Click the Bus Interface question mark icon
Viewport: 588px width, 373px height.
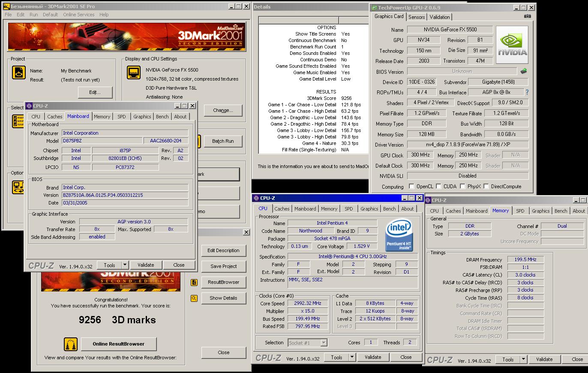point(527,92)
